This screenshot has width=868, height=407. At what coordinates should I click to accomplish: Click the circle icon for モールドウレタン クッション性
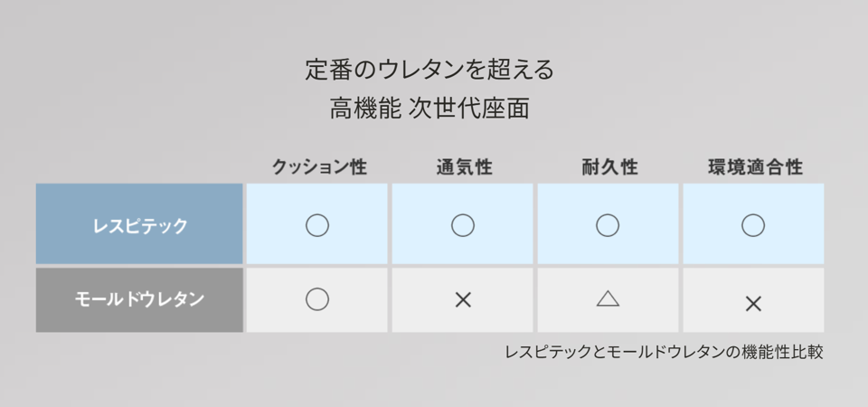pos(317,299)
